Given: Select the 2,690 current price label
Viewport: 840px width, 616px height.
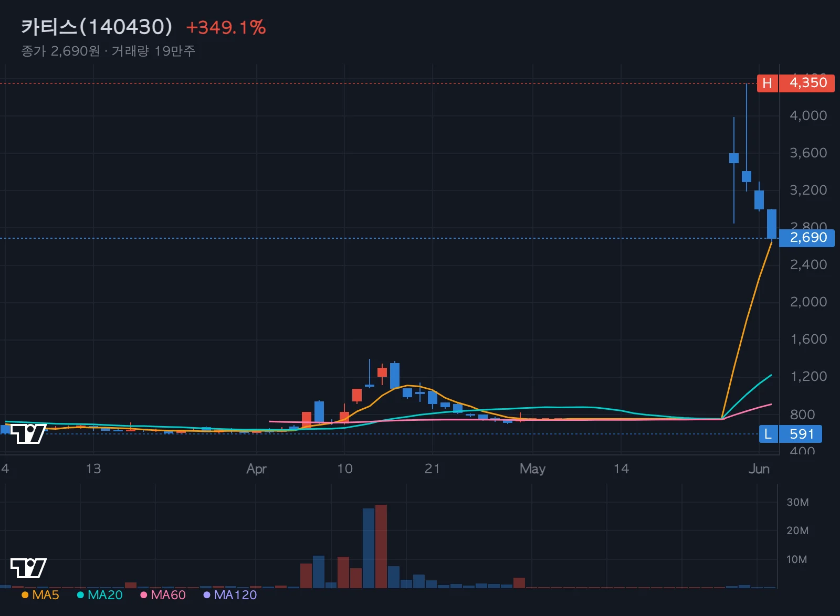Looking at the screenshot, I should (807, 238).
